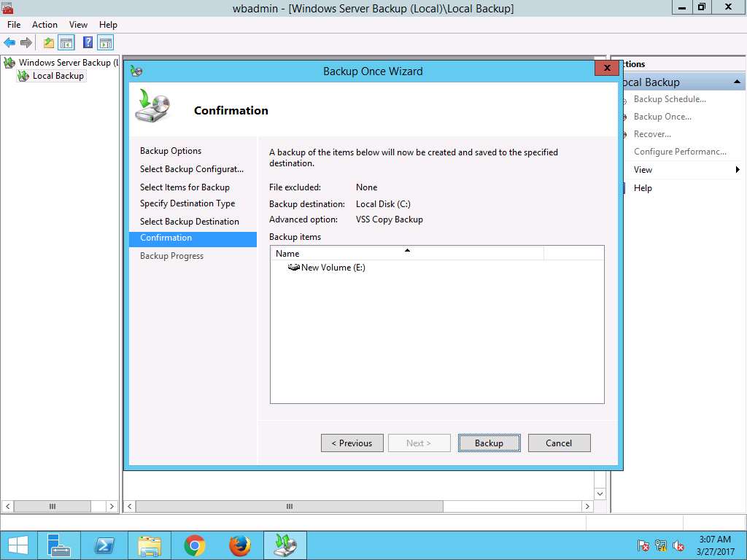Click the 'VSS Copy Backup' advanced option value
The image size is (747, 560).
point(390,219)
